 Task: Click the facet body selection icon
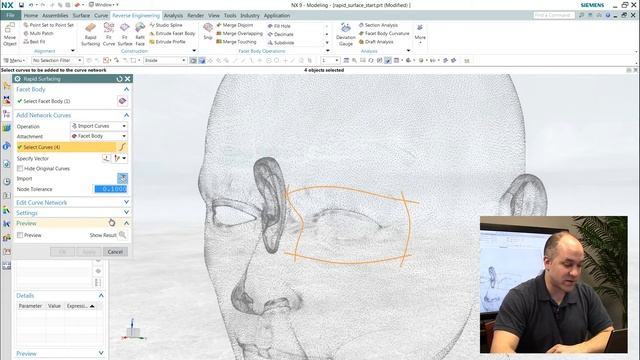point(122,101)
